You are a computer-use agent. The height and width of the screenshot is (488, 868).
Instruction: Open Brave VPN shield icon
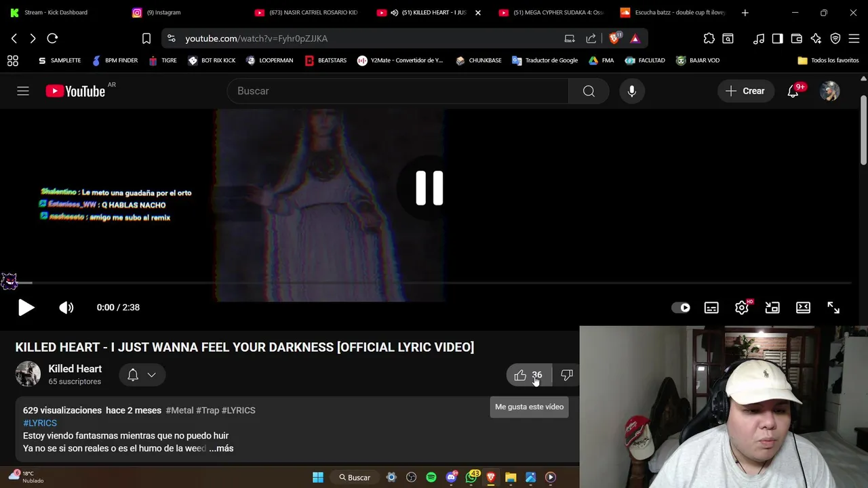[835, 39]
